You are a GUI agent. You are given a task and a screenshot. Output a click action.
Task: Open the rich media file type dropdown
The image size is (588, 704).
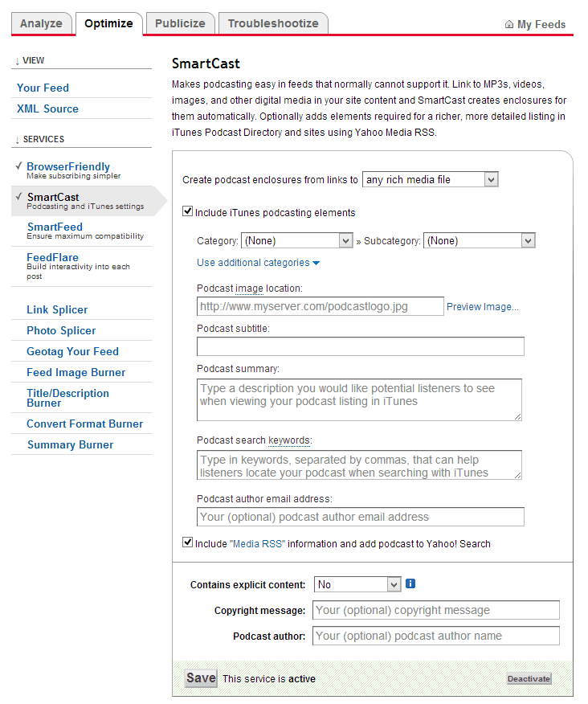click(x=431, y=180)
